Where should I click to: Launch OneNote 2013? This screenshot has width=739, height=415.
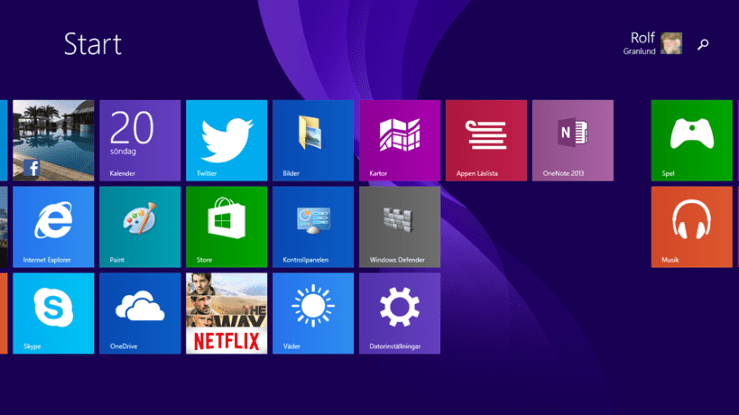click(572, 140)
